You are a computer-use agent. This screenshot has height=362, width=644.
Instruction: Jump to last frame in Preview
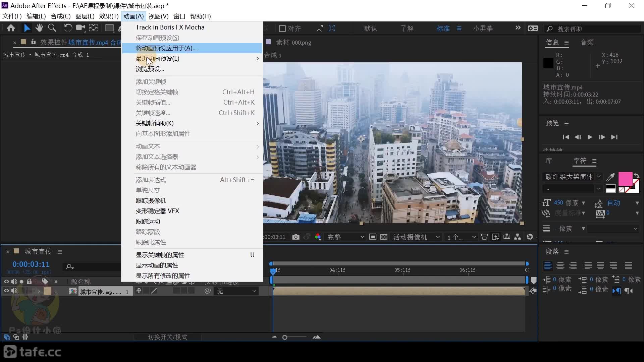pos(614,137)
